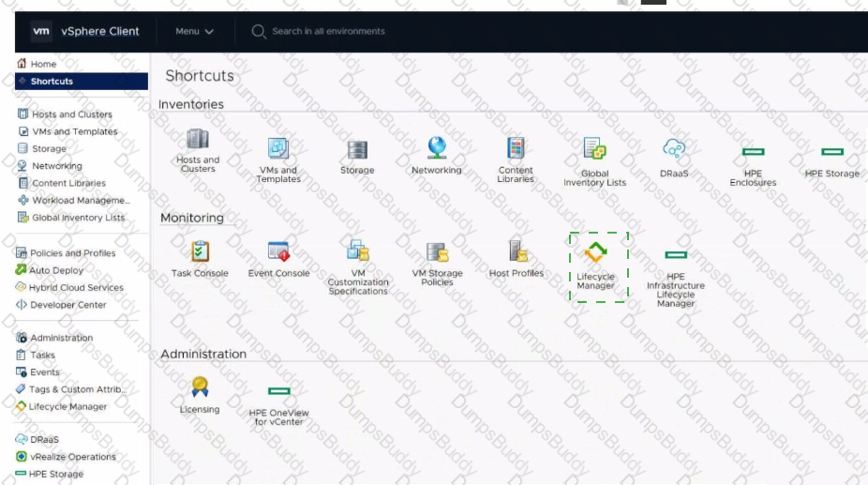The image size is (868, 485).
Task: Open VMs and Templates in sidebar
Action: pos(75,131)
